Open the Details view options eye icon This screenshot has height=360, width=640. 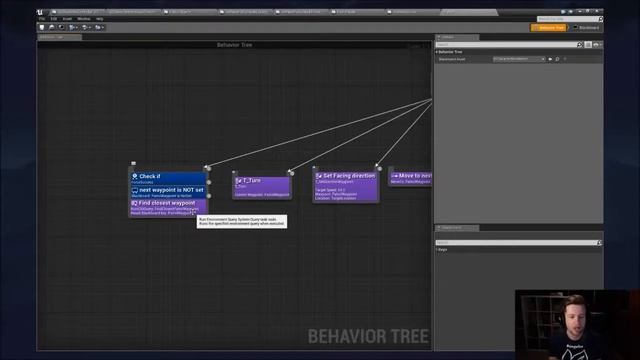tap(596, 44)
